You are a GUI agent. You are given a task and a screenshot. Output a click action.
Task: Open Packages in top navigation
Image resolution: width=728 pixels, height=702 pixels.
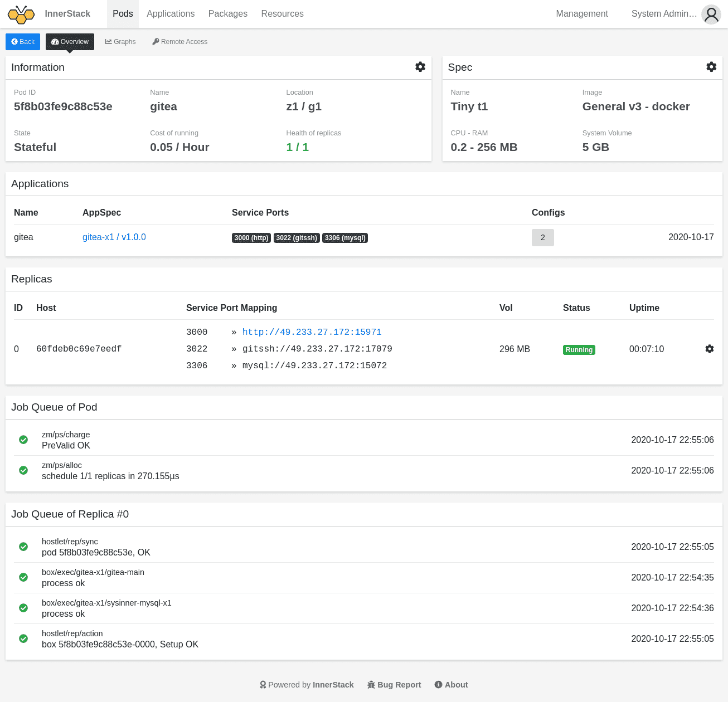click(x=228, y=14)
